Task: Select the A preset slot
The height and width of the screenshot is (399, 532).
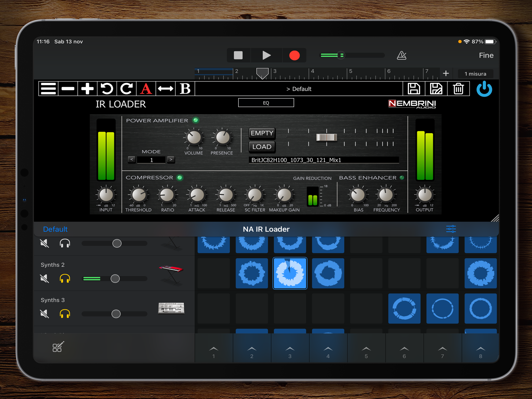Action: click(146, 89)
